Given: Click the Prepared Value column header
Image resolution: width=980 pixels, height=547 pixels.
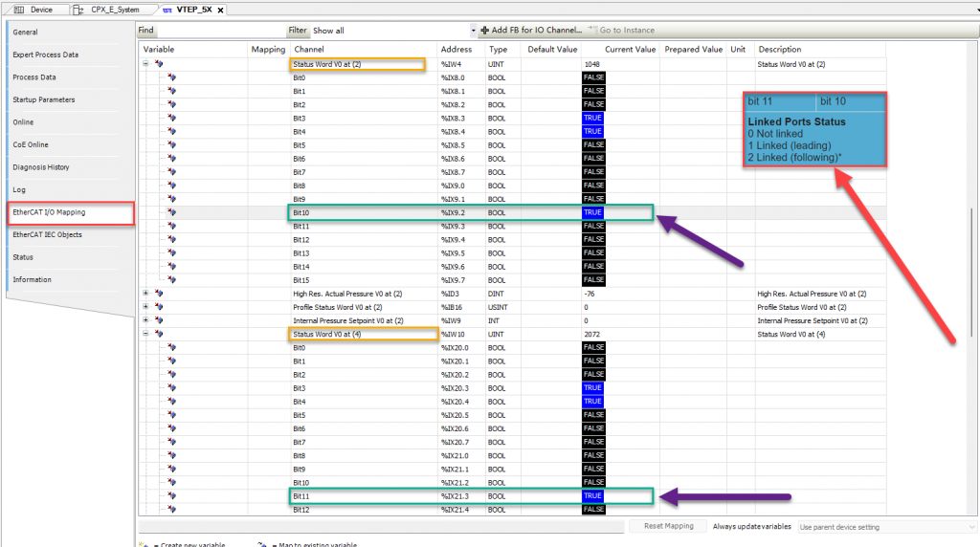Looking at the screenshot, I should click(x=693, y=50).
